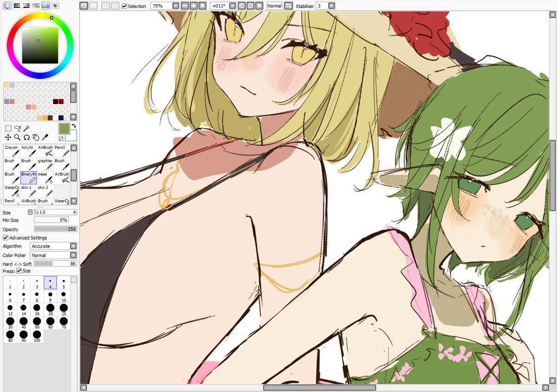Toggle the Swatches panel
Screen dimensions: 557x392
tap(46, 6)
